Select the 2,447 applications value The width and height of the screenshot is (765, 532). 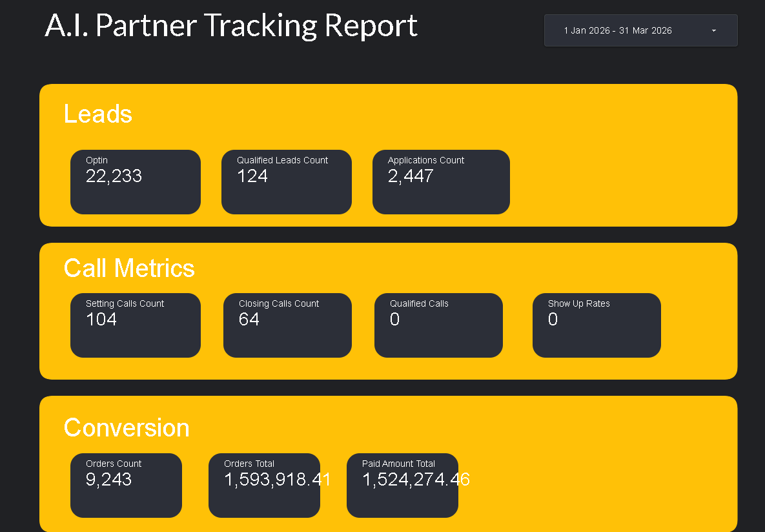click(411, 176)
